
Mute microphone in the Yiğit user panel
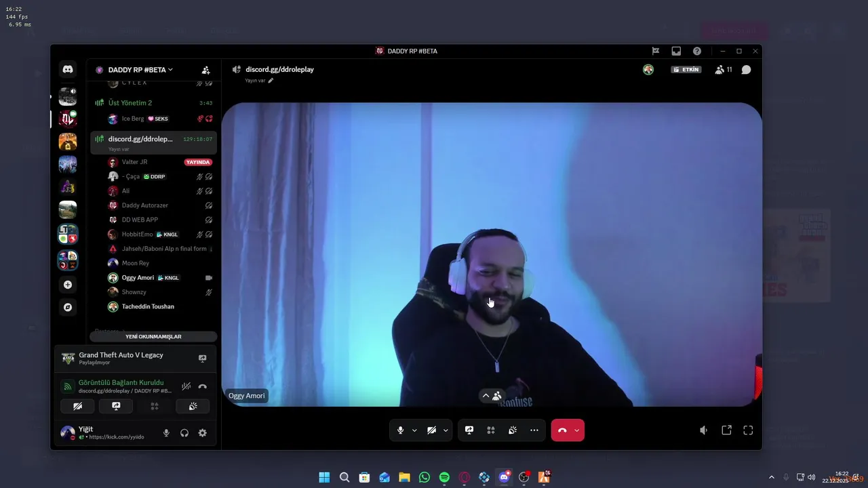166,433
